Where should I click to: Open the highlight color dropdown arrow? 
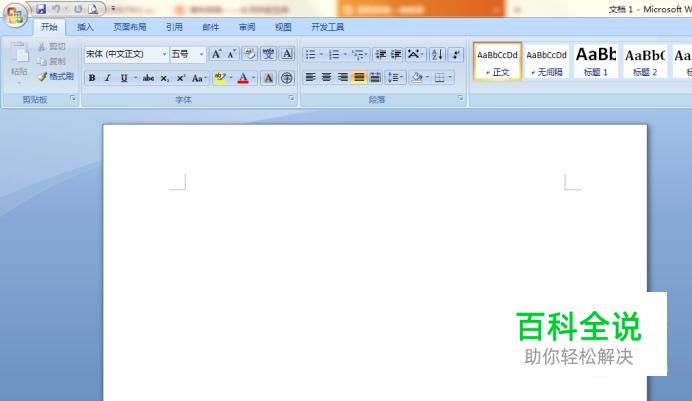(x=231, y=78)
